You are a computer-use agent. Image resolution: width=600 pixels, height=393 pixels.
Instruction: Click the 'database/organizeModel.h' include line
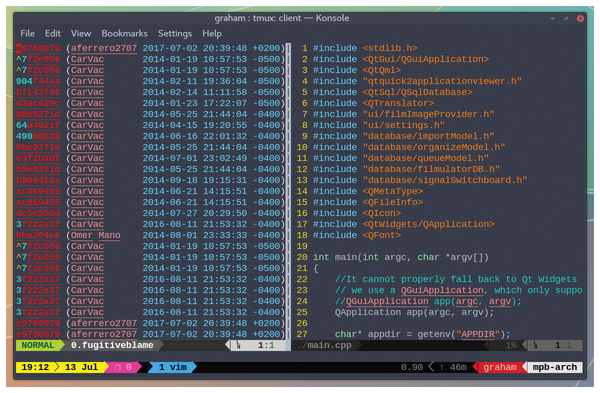[409, 147]
